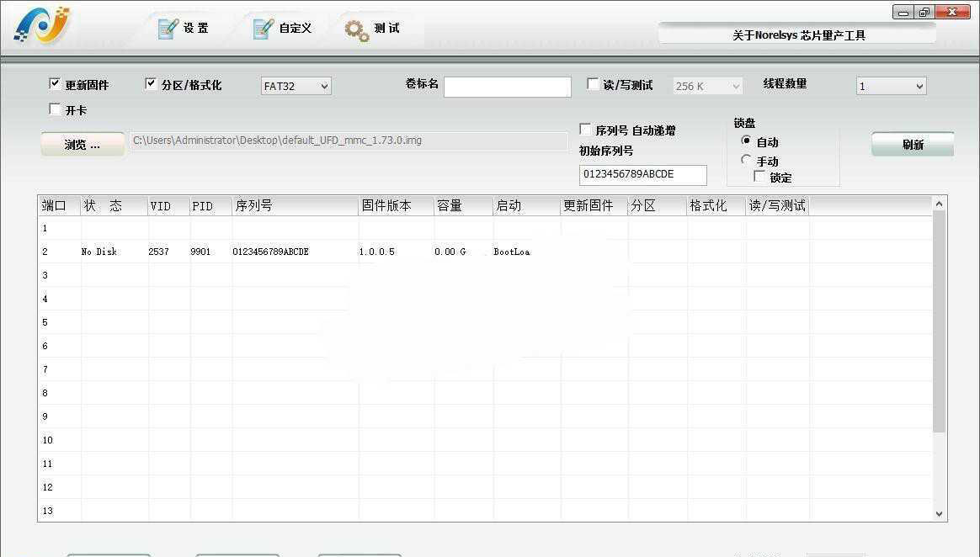Viewport: 980px width, 557px height.
Task: Uncheck the 分区/格式化 checkbox
Action: click(x=151, y=84)
